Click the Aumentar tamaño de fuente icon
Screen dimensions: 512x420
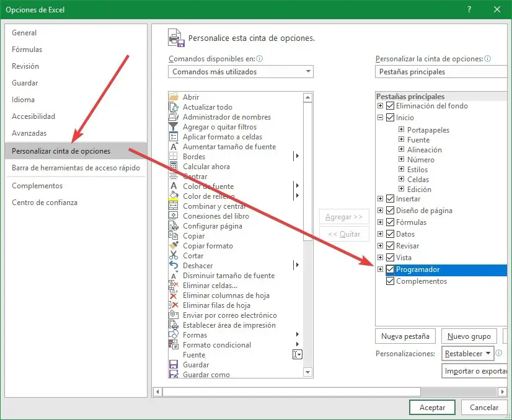click(x=174, y=147)
